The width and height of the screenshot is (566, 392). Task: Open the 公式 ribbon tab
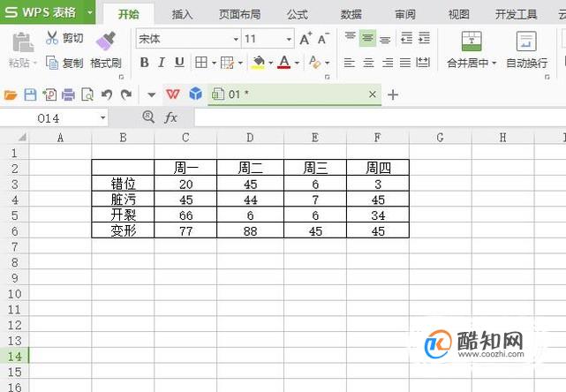297,14
